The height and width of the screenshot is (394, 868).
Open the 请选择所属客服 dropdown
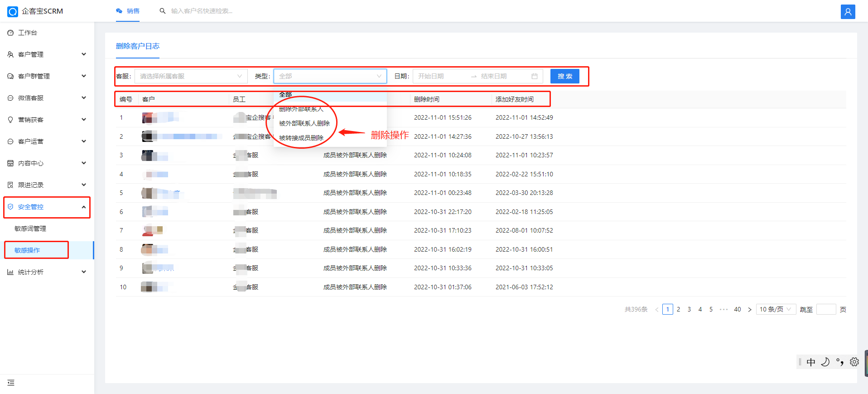[191, 76]
